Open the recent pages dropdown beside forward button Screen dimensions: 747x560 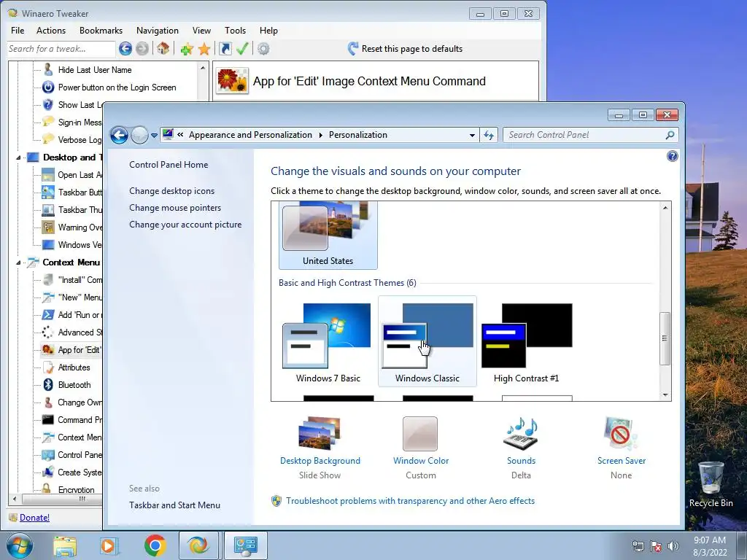point(154,136)
